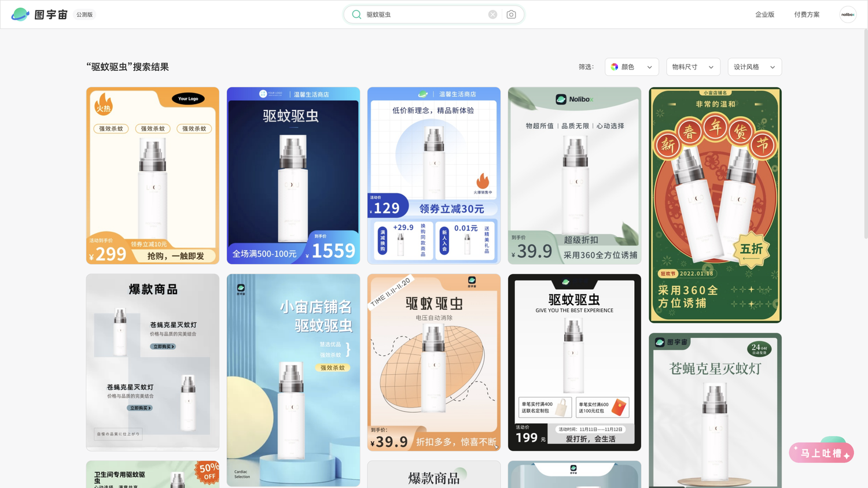Click the “驱蚊驱虫”搜索结果 heading
The height and width of the screenshot is (488, 868).
click(128, 67)
